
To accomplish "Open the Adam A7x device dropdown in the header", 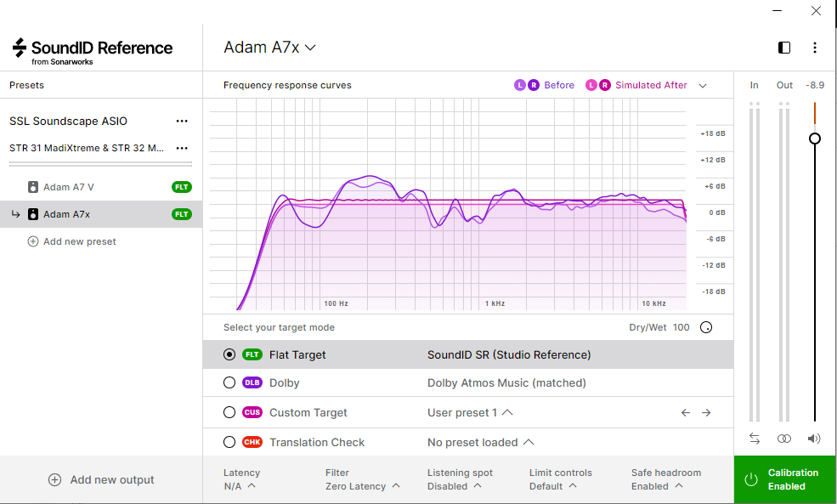I will (x=269, y=48).
